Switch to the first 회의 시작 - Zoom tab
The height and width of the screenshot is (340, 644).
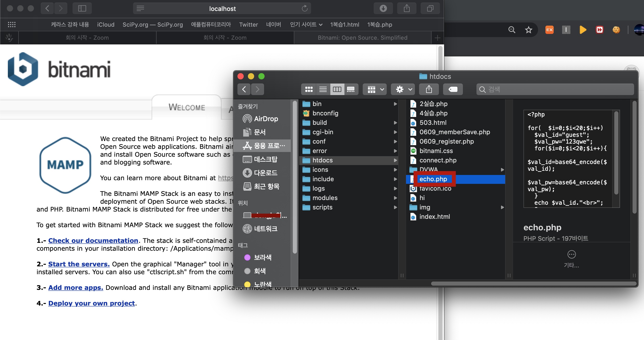point(87,38)
